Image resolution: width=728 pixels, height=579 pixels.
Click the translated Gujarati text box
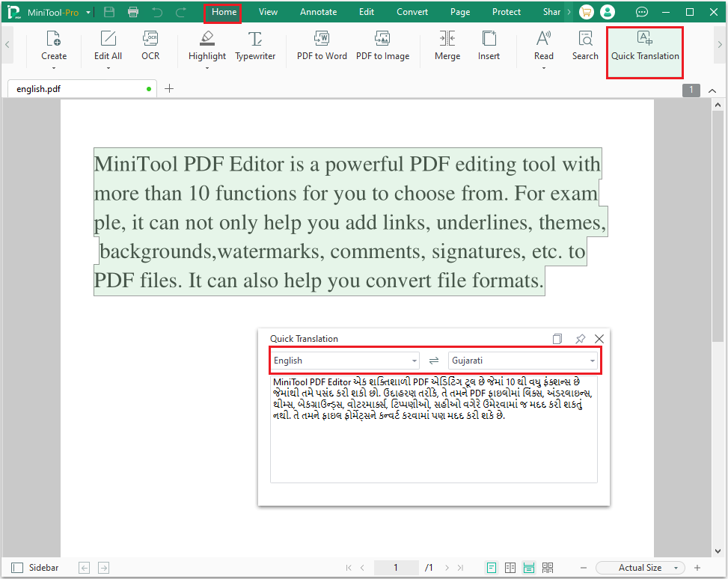pos(434,429)
